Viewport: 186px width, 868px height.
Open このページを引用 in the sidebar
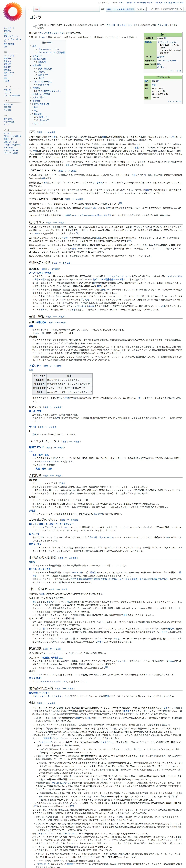pyautogui.click(x=11, y=150)
